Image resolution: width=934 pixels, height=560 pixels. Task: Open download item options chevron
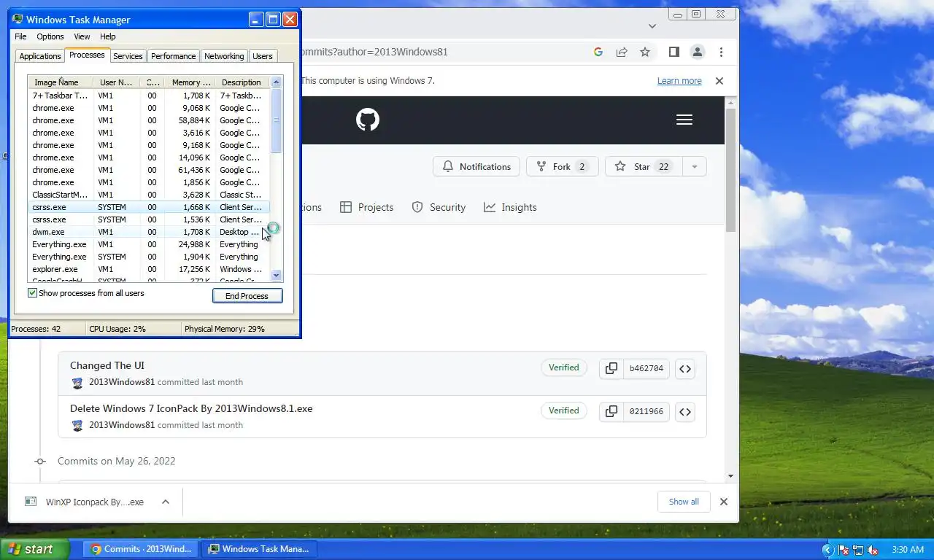coord(166,502)
